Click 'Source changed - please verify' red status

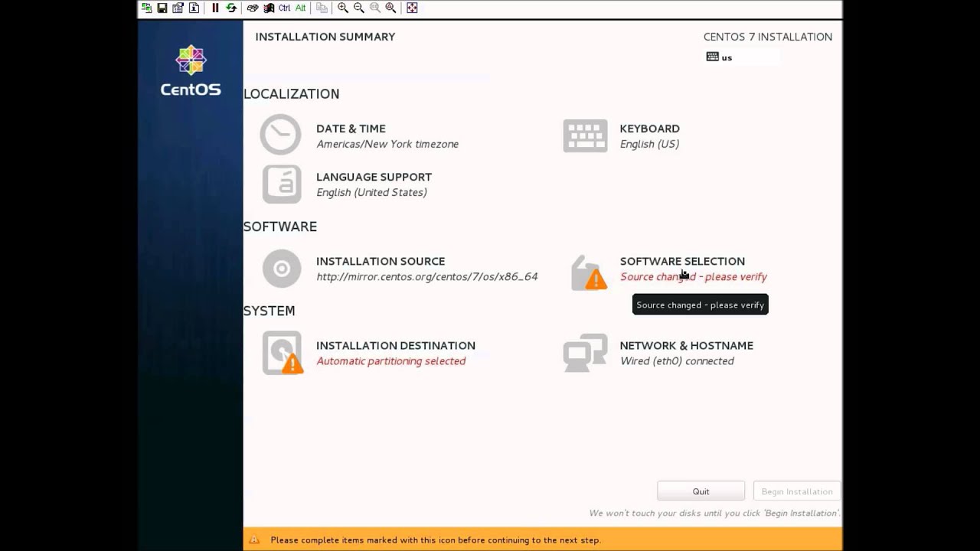694,276
